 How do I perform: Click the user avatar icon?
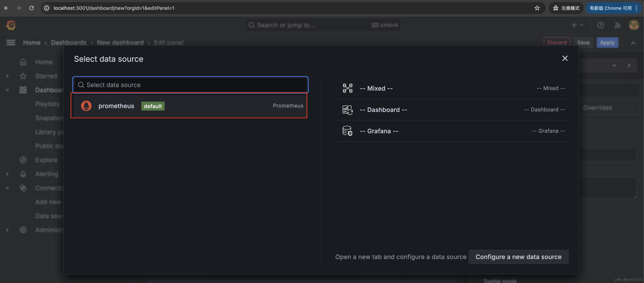point(634,25)
